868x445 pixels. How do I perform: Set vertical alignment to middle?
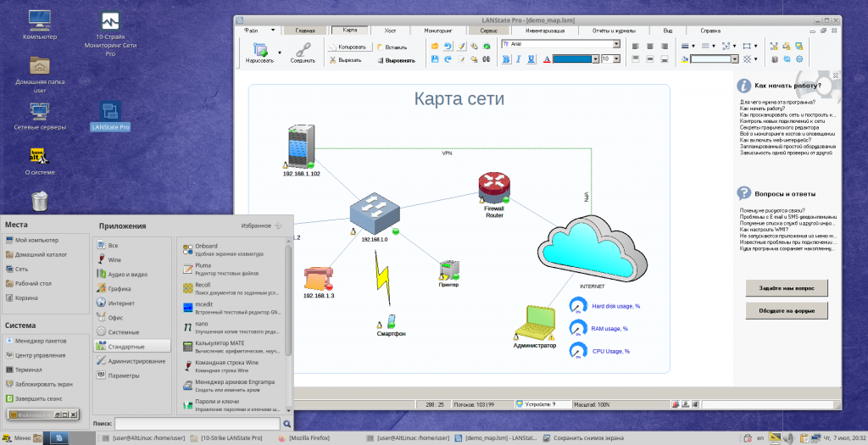click(x=650, y=59)
